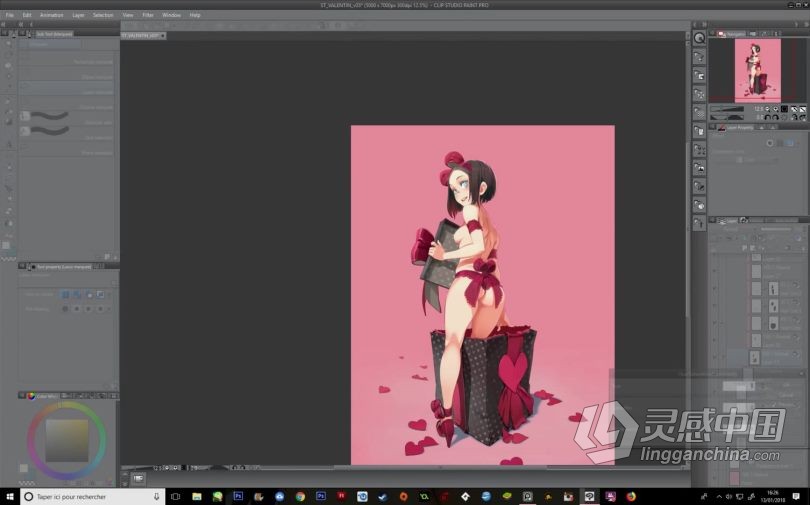810x505 pixels.
Task: Open Google Chrome from the taskbar
Action: (300, 496)
